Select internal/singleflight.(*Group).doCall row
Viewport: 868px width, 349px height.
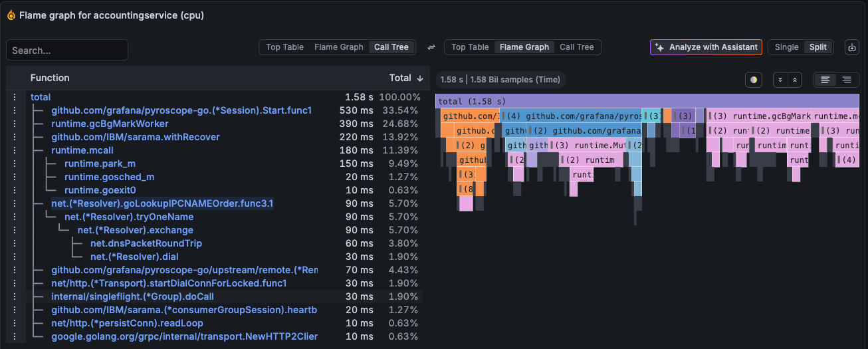tap(132, 296)
